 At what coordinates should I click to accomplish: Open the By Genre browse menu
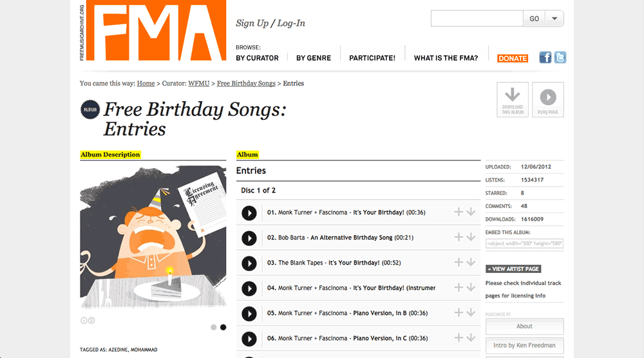(314, 58)
